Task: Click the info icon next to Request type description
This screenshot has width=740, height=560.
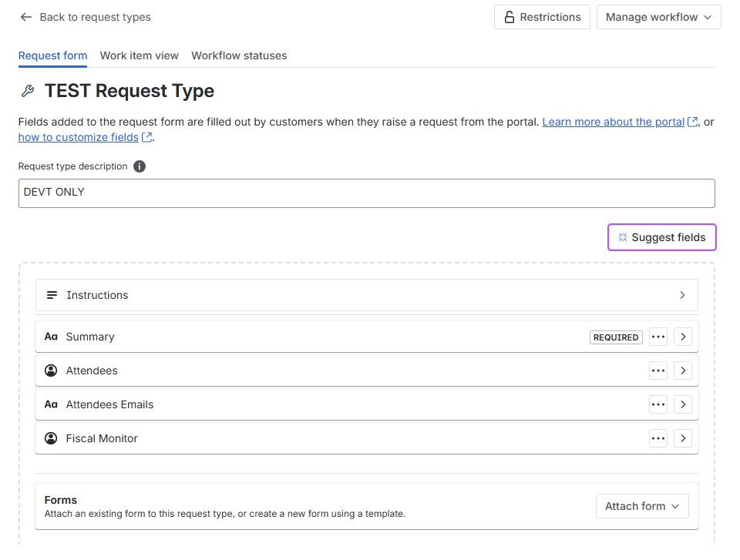Action: 140,166
